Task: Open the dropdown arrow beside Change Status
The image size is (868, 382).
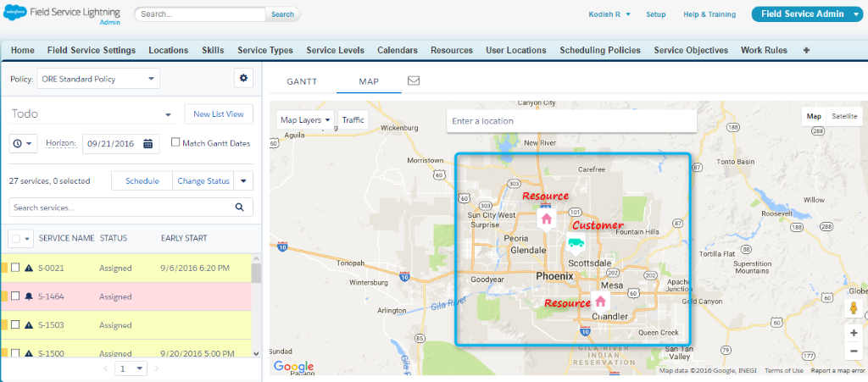Action: tap(243, 180)
